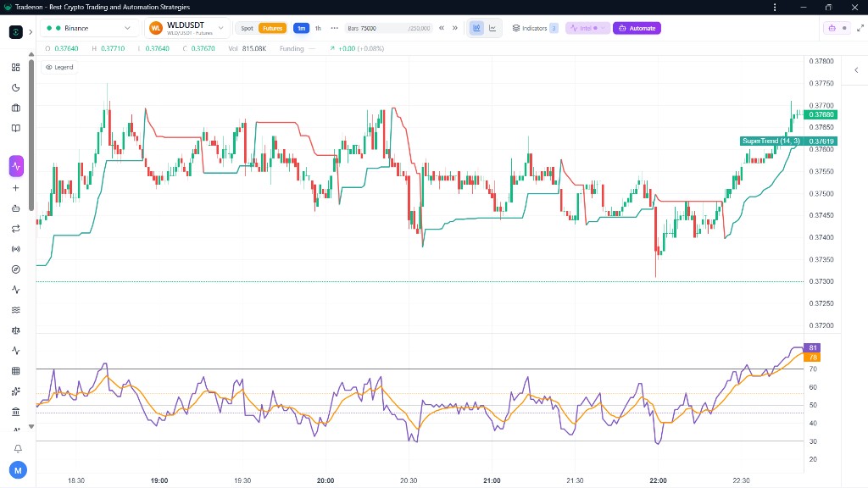
Task: Toggle the chart Legend visibility
Action: point(59,68)
